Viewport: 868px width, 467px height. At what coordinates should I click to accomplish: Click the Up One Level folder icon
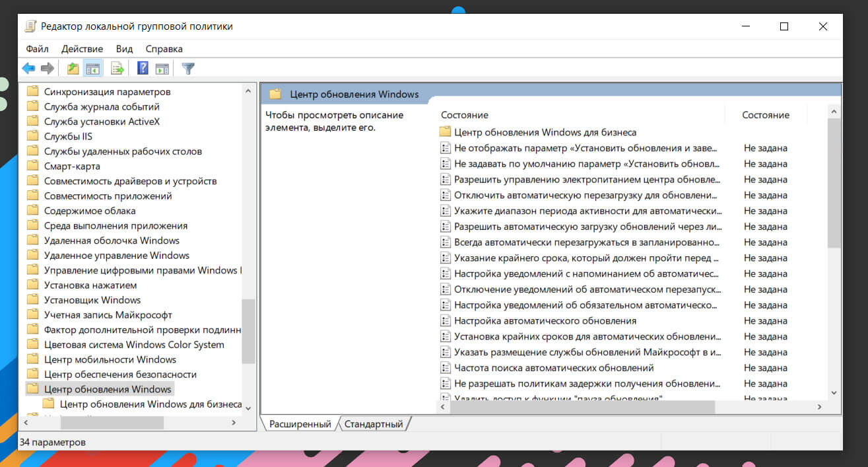click(73, 69)
